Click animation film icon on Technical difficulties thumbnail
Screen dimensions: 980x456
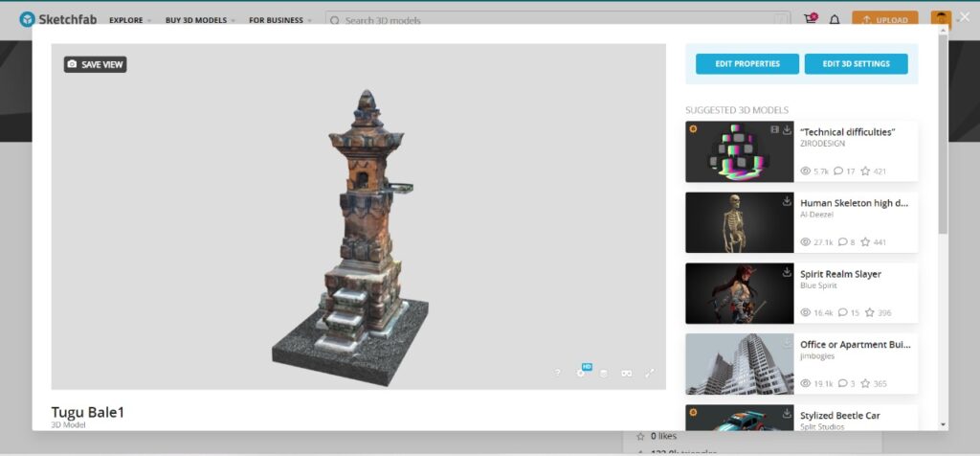click(775, 129)
